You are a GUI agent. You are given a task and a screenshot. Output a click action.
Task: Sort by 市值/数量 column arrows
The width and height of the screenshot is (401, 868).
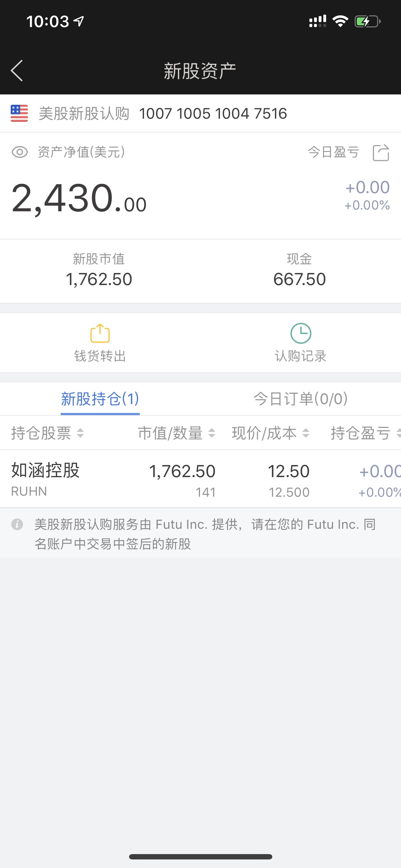point(212,433)
